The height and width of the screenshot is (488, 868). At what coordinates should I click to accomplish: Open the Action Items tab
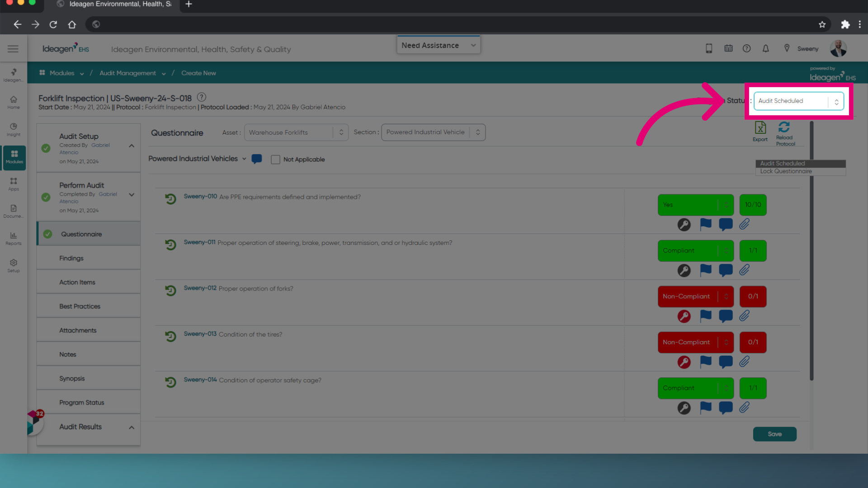pyautogui.click(x=89, y=282)
